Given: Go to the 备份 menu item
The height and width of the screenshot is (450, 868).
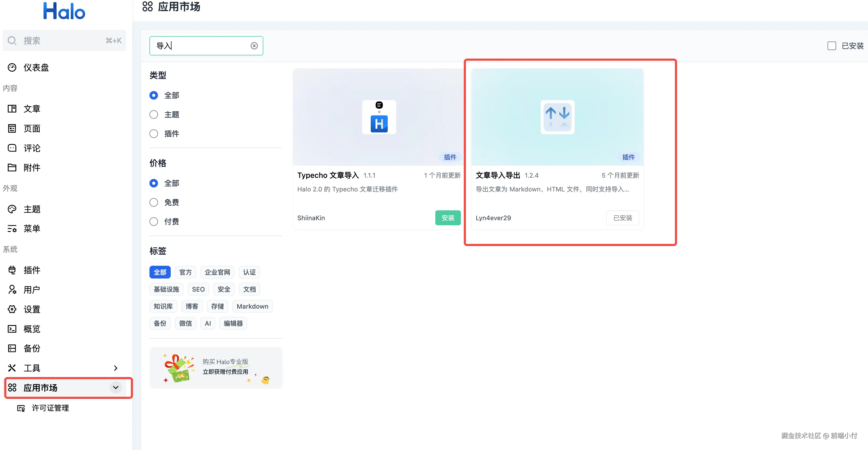Looking at the screenshot, I should (32, 349).
